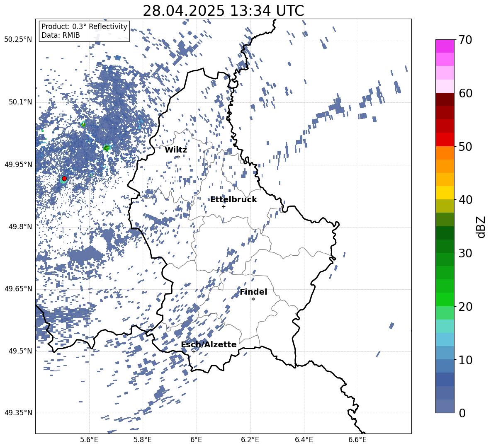Click the cross marker below Esch/Alzette

194,351
